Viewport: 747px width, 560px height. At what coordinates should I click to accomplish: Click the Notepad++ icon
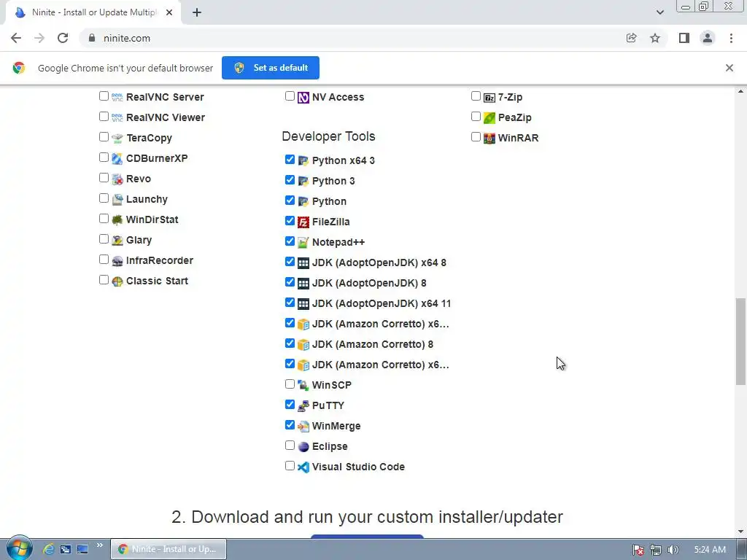coord(303,242)
